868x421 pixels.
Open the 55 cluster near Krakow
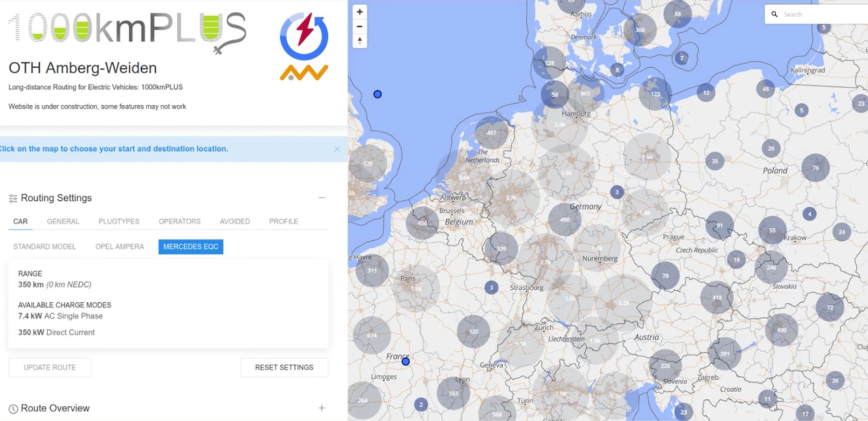(772, 230)
